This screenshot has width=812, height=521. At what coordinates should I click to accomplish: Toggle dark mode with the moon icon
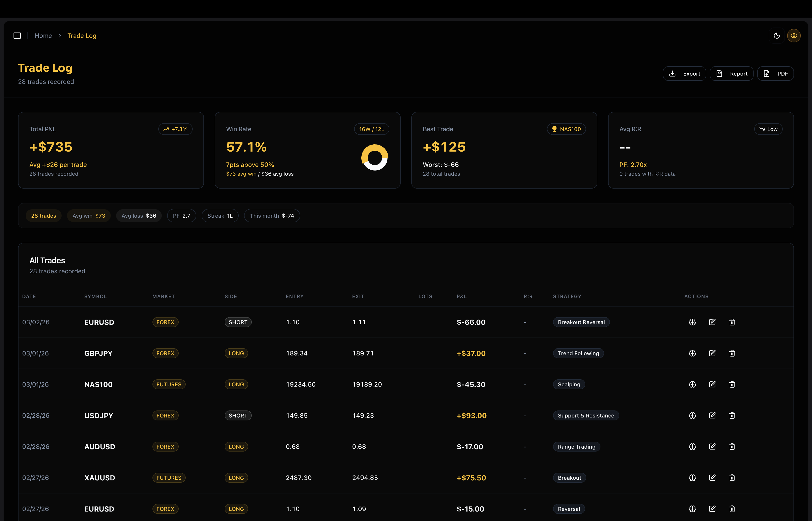(x=776, y=36)
